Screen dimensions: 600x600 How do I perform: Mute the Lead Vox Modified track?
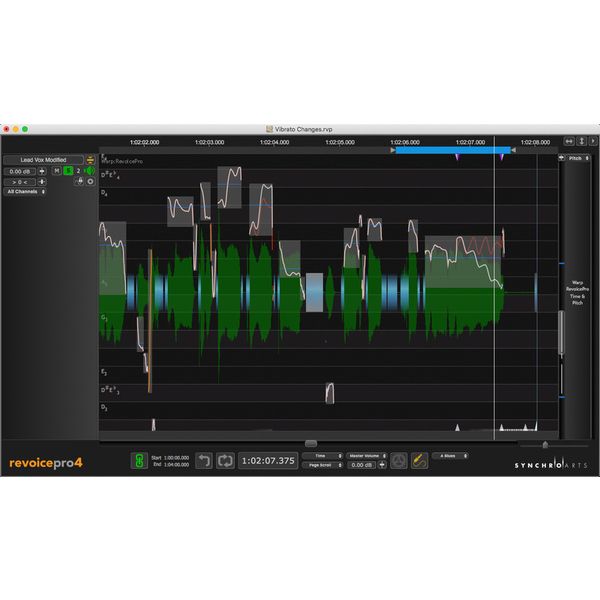coord(57,171)
